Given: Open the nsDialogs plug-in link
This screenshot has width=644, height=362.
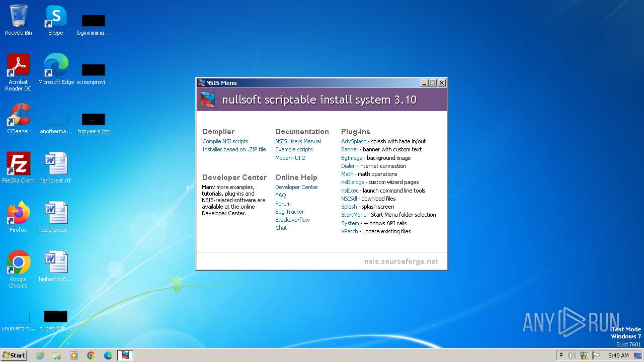Looking at the screenshot, I should pyautogui.click(x=352, y=182).
